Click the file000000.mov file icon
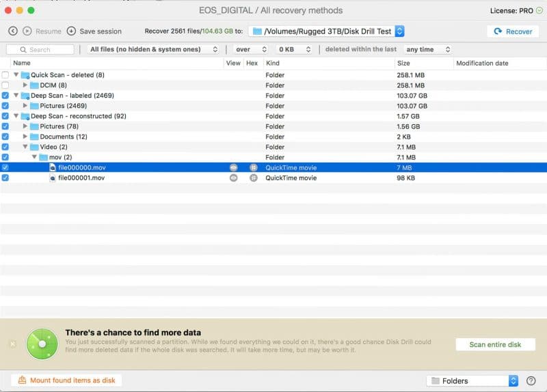This screenshot has height=392, width=547. click(x=53, y=167)
